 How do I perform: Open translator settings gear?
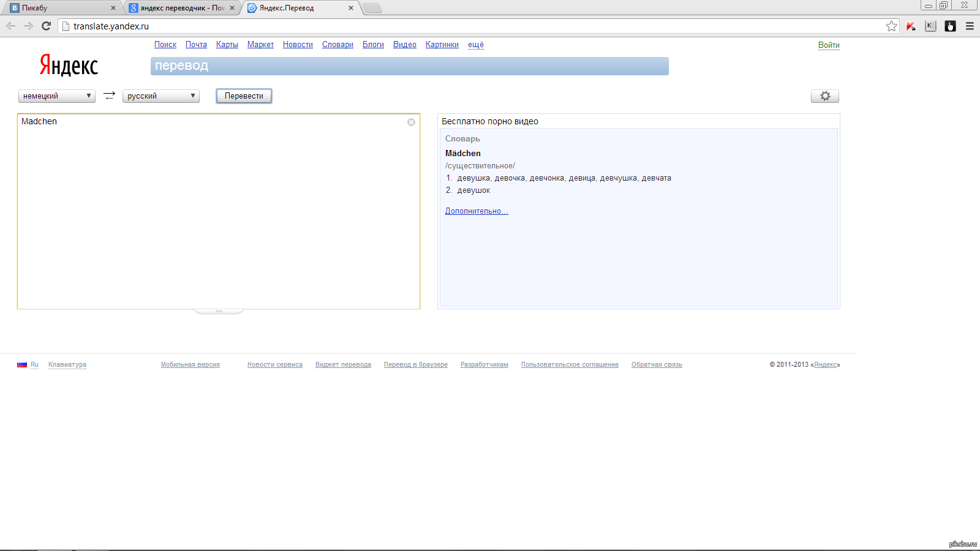click(x=825, y=96)
